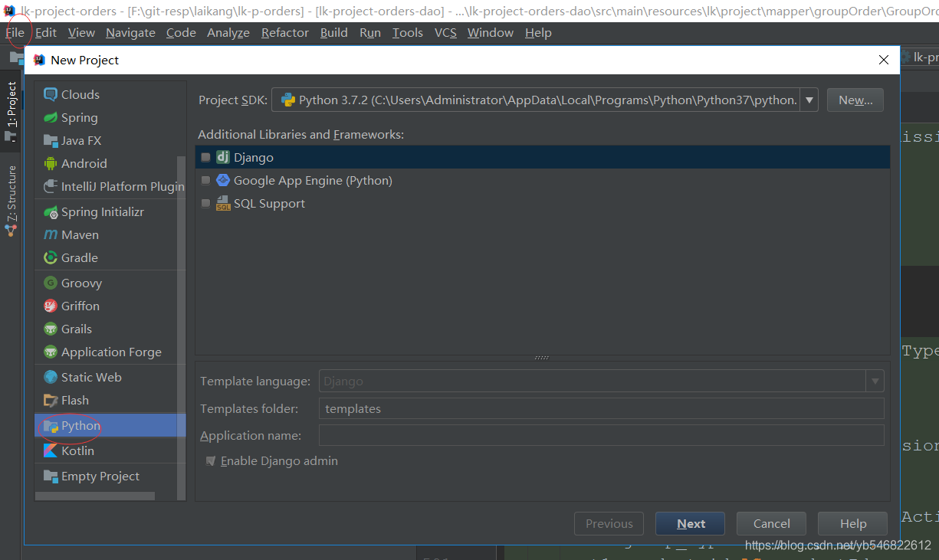This screenshot has height=560, width=939.
Task: Select the Empty Project icon
Action: (x=51, y=476)
